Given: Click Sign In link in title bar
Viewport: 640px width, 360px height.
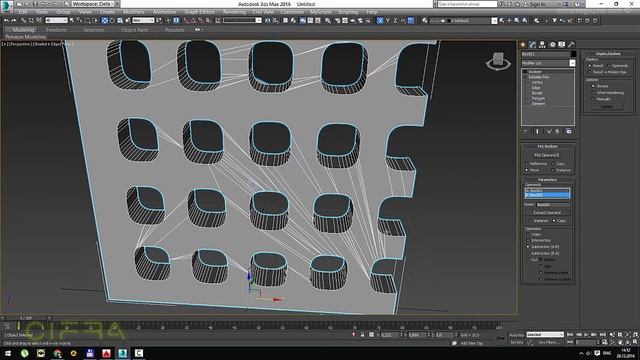Looking at the screenshot, I should 537,4.
